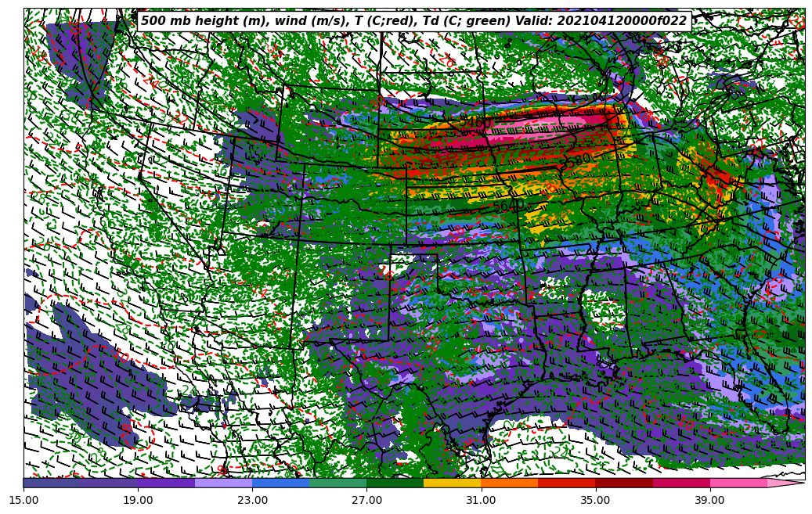812x514 pixels.
Task: Select the dark maroon colorbar segment
Action: click(x=623, y=483)
